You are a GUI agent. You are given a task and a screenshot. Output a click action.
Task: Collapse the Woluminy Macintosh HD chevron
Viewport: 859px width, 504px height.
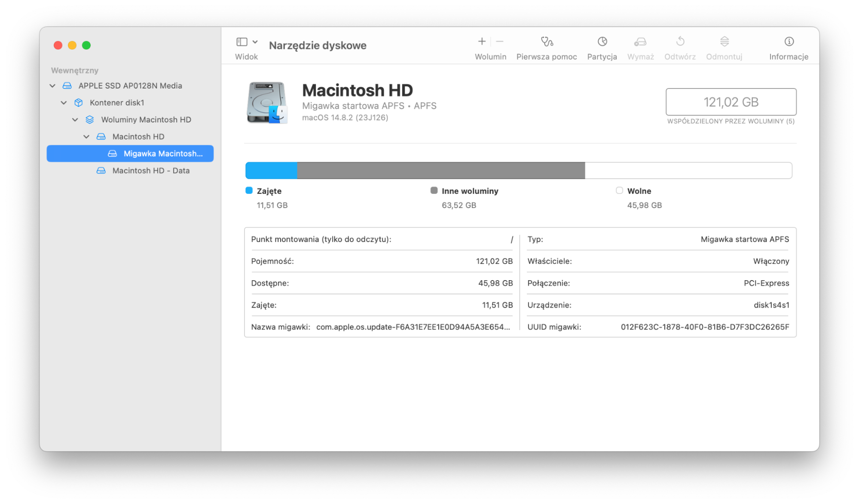click(x=75, y=119)
